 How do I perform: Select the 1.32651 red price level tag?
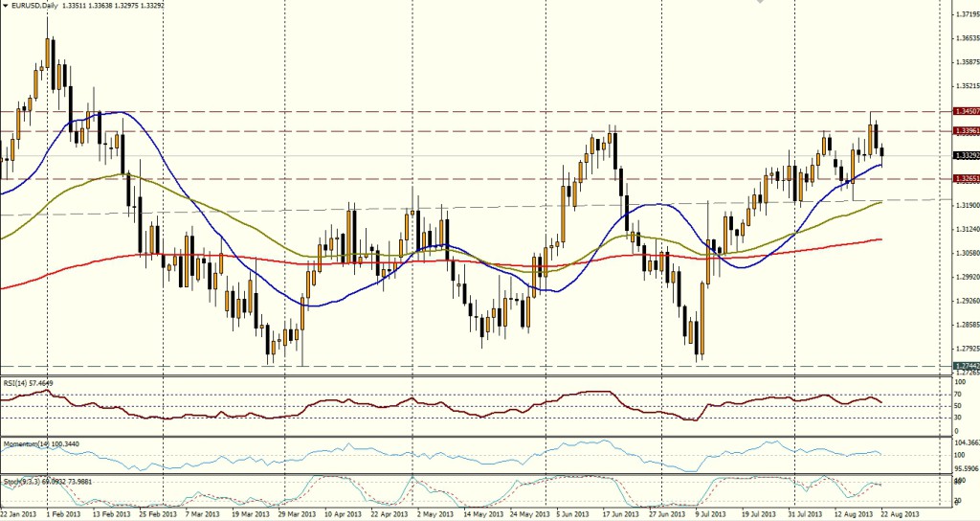coord(965,178)
